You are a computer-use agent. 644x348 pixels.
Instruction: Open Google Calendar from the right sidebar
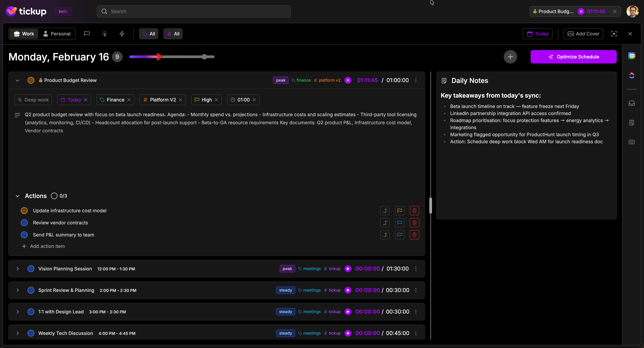[x=632, y=56]
